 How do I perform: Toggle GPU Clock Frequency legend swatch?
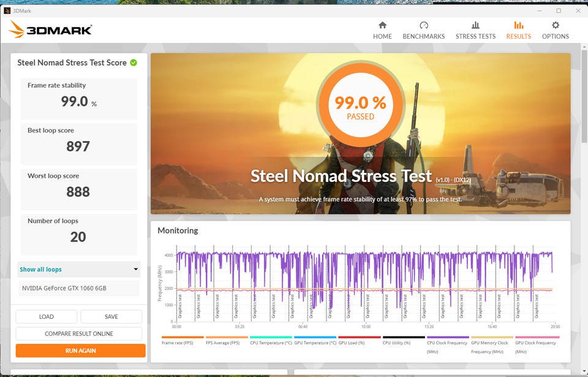coord(537,337)
